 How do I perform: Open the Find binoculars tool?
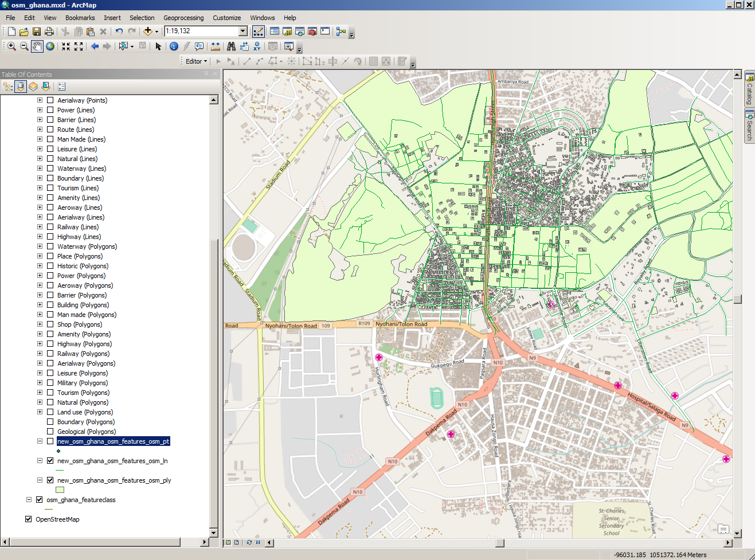click(231, 46)
